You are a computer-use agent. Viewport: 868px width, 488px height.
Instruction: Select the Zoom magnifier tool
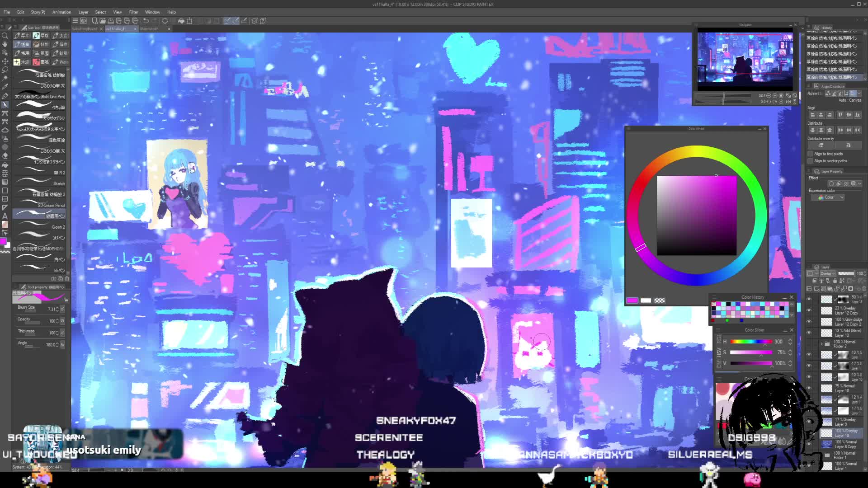5,36
